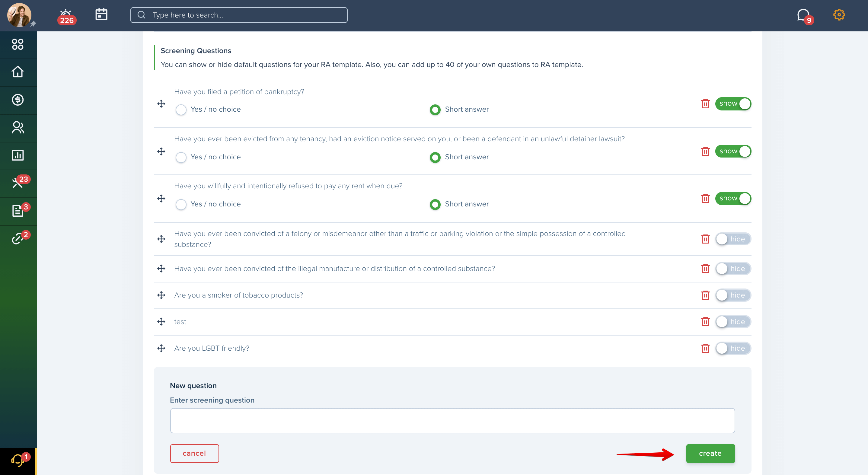The image size is (868, 475).
Task: Click the pin icon next to avatar
Action: coord(33,24)
